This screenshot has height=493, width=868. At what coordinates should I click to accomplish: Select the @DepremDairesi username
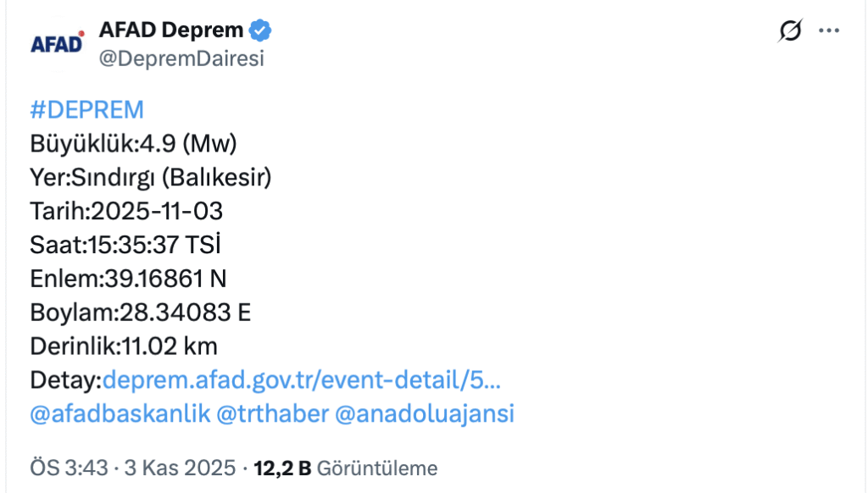tap(183, 58)
